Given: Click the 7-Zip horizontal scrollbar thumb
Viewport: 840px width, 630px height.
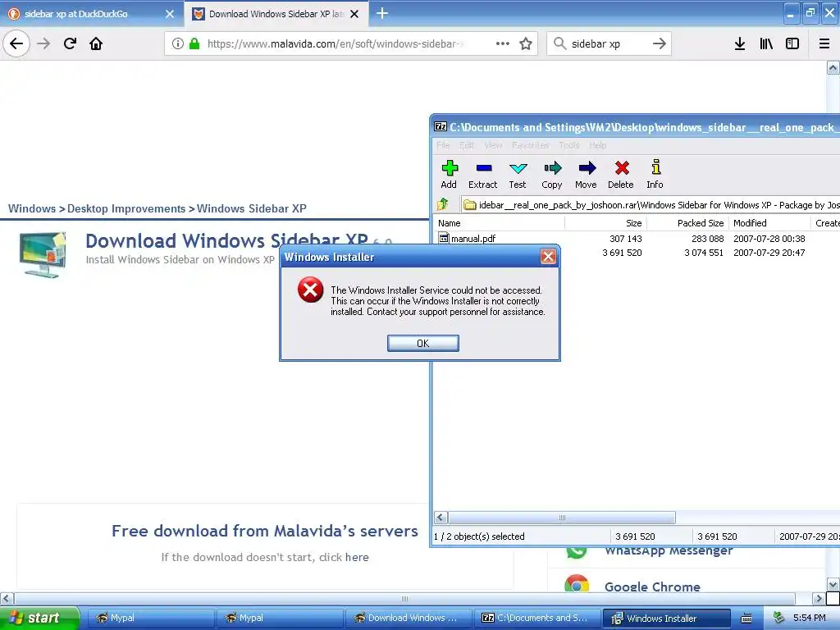Looking at the screenshot, I should click(x=561, y=518).
